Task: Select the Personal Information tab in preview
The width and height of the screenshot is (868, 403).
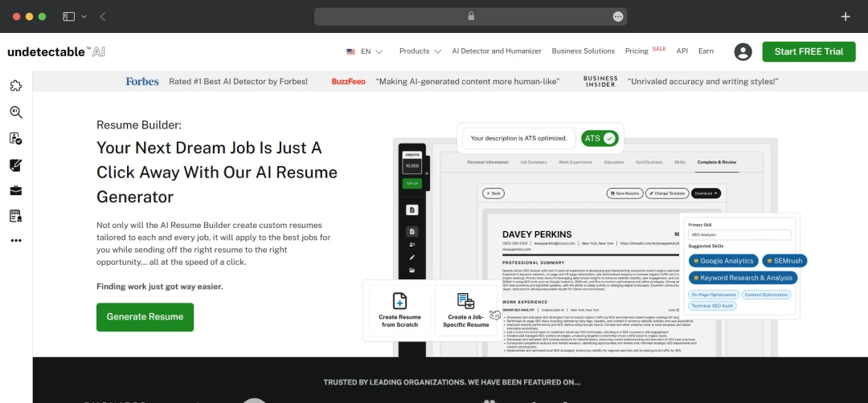Action: (x=488, y=162)
